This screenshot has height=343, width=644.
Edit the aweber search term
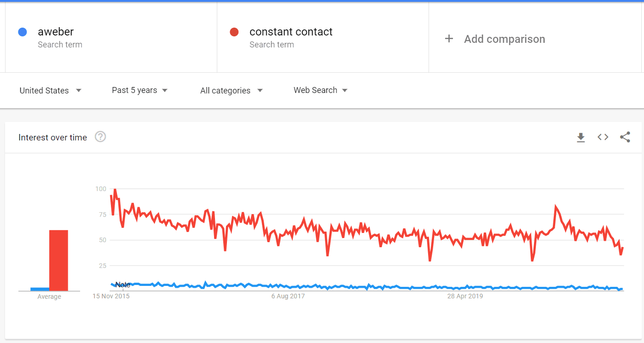pos(56,32)
